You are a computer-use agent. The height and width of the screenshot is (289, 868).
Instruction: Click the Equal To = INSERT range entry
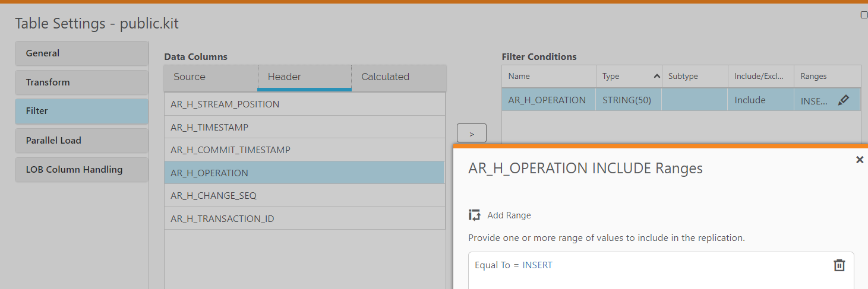pyautogui.click(x=514, y=265)
